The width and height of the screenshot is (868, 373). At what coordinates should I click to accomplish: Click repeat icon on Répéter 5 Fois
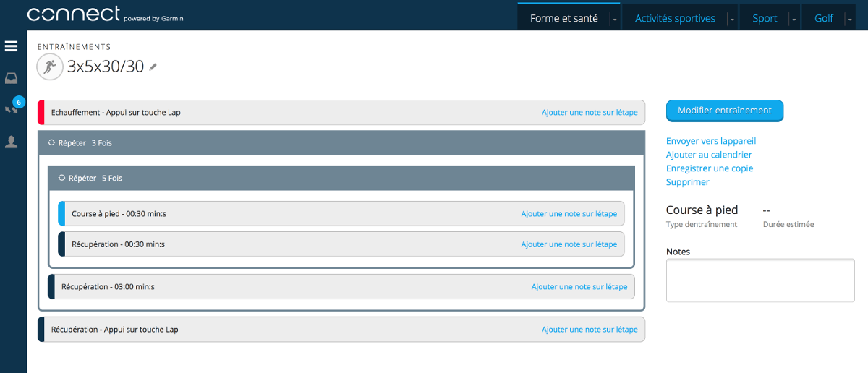[x=61, y=178]
